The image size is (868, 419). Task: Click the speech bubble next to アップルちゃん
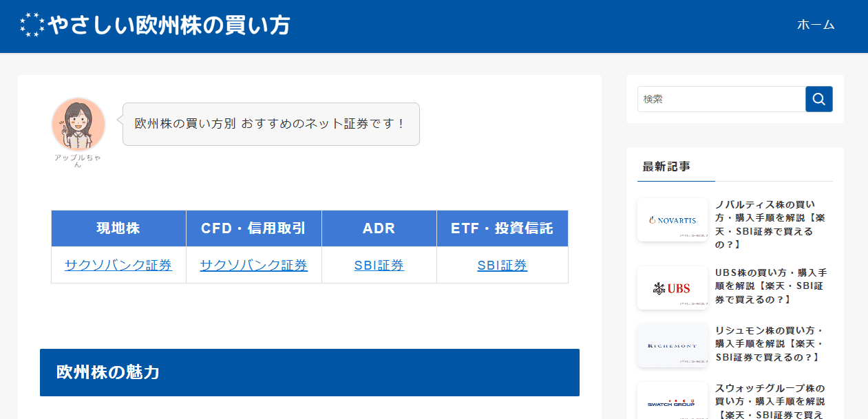click(x=271, y=124)
